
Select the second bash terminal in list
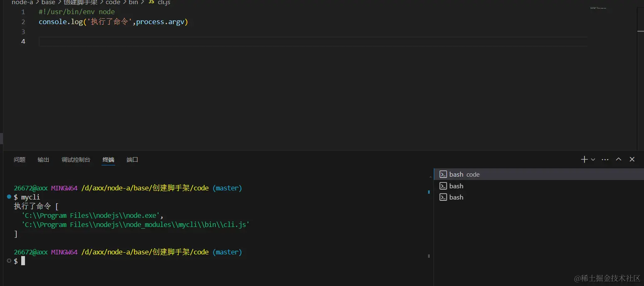(x=539, y=186)
